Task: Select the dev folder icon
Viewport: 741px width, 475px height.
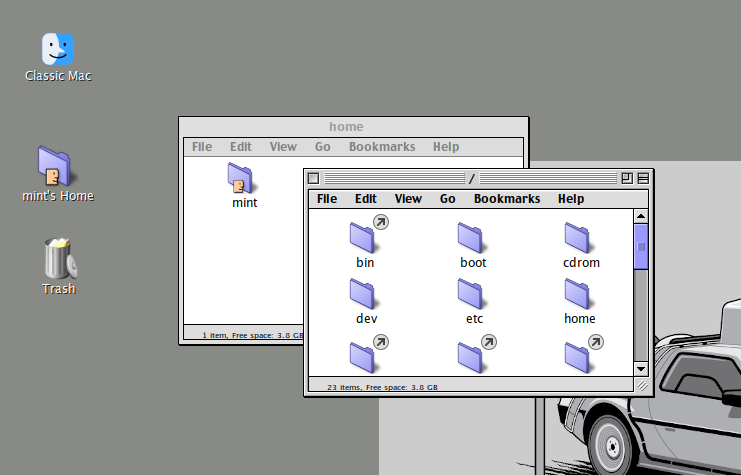Action: click(x=362, y=294)
